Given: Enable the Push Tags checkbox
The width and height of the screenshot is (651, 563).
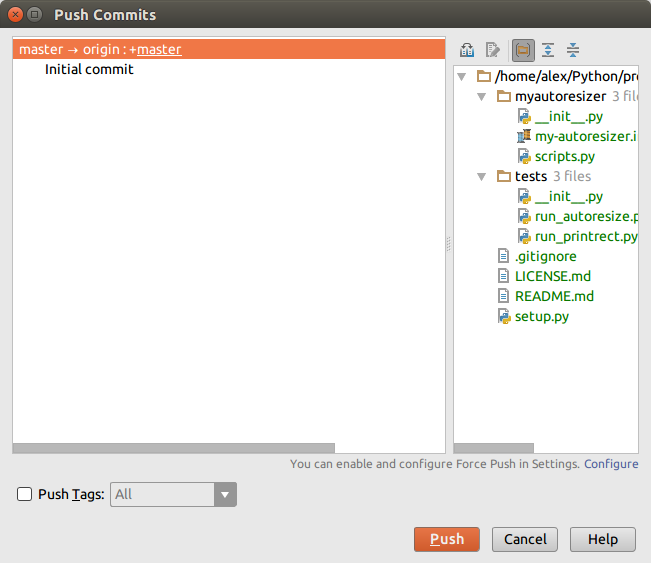Looking at the screenshot, I should [24, 494].
